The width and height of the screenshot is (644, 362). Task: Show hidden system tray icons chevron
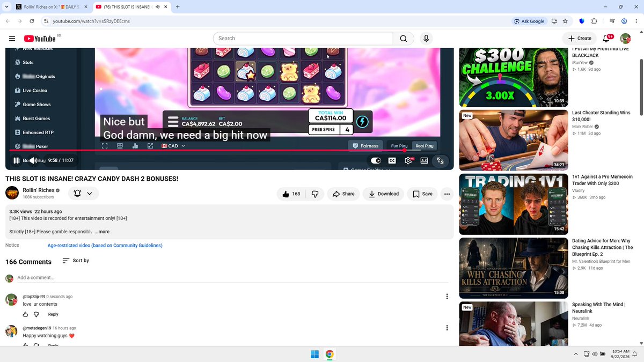click(576, 354)
